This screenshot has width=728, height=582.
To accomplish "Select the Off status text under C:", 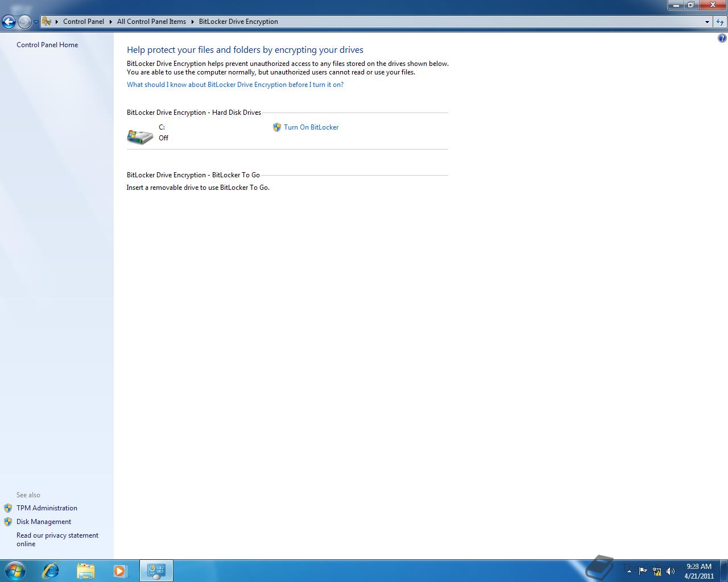I will click(163, 138).
